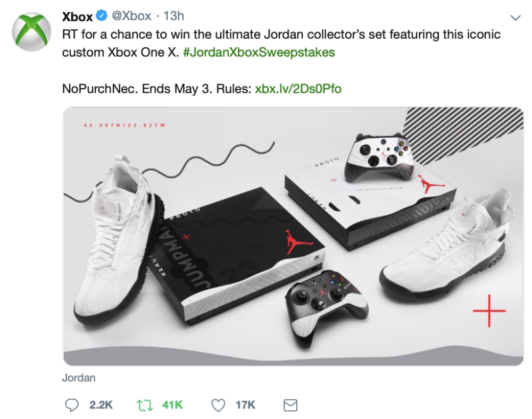Click the red plus mark in image

(489, 311)
